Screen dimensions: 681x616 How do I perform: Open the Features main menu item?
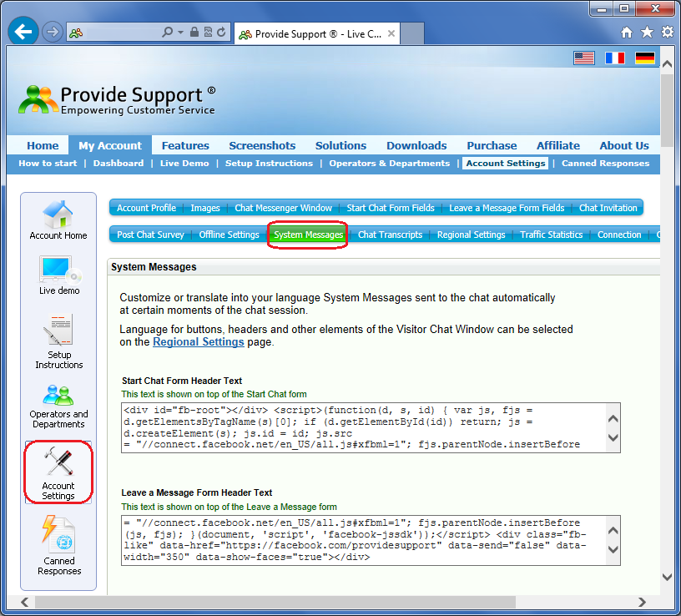185,145
